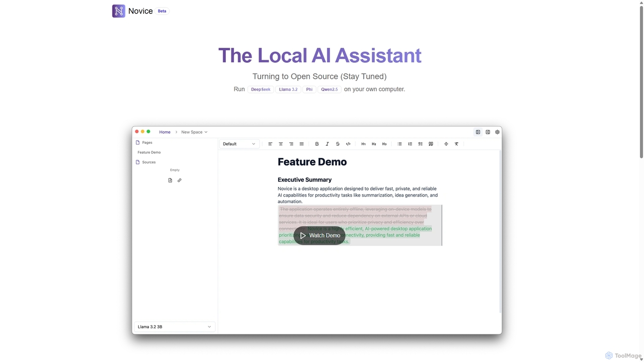Toggle italic formatting

(328, 144)
